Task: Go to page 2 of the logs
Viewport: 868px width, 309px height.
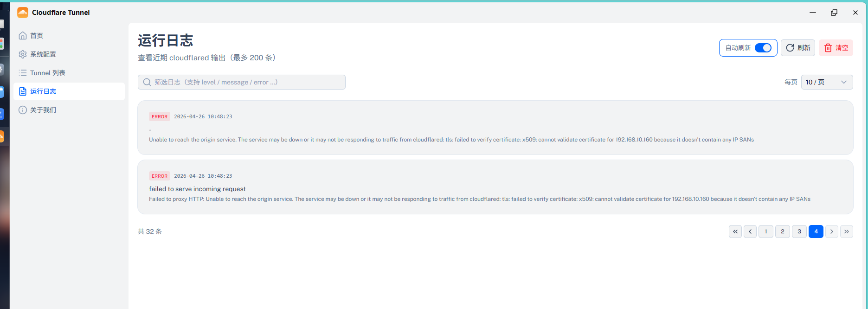Action: tap(783, 232)
